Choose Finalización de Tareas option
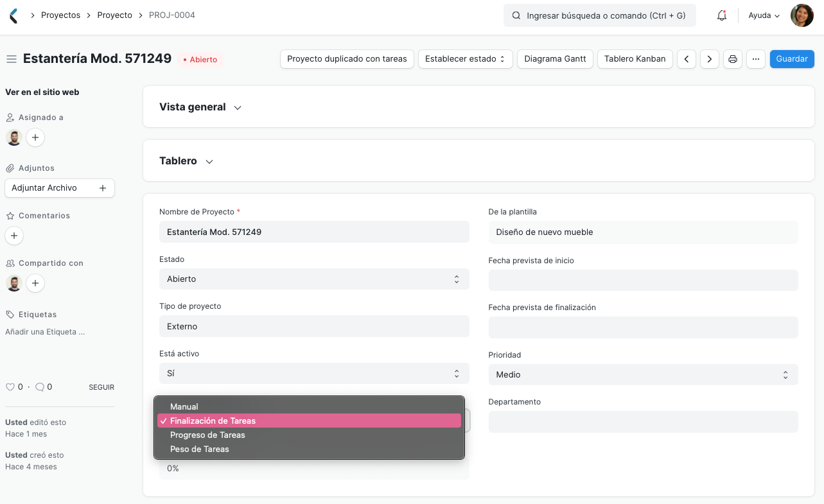Screen dimensions: 824x504 point(309,421)
